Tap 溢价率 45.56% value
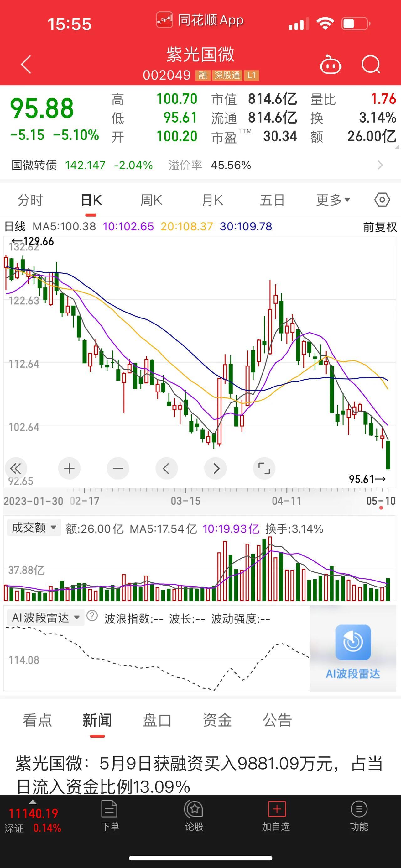 (231, 165)
